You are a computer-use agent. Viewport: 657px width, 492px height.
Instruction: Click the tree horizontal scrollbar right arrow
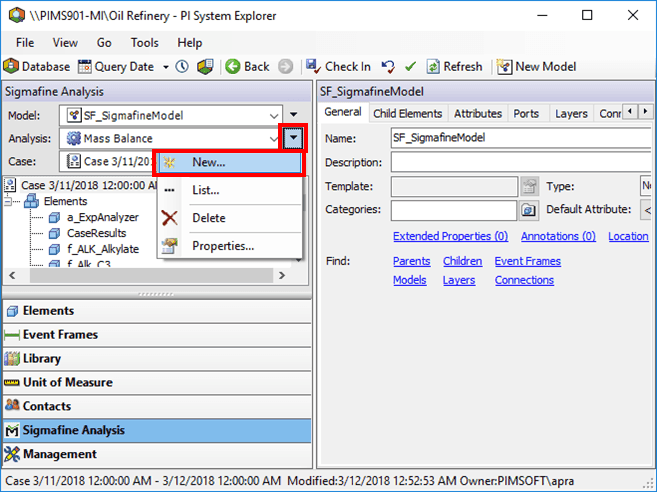[282, 275]
